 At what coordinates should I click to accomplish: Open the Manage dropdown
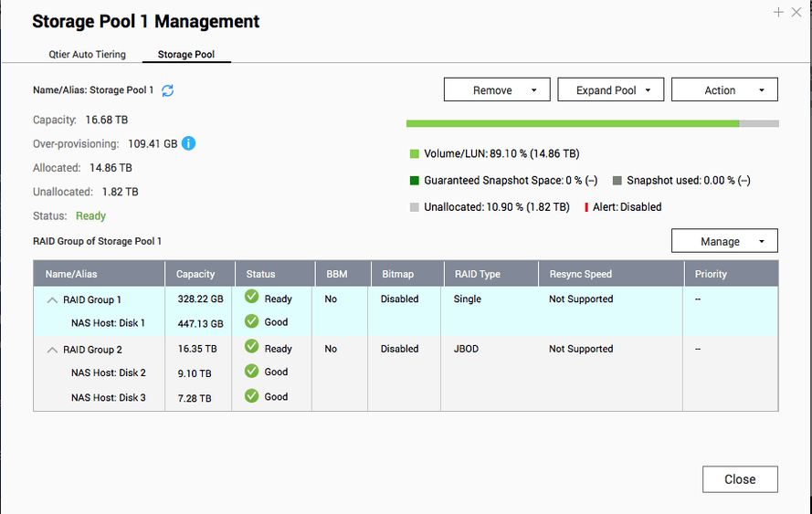click(724, 241)
